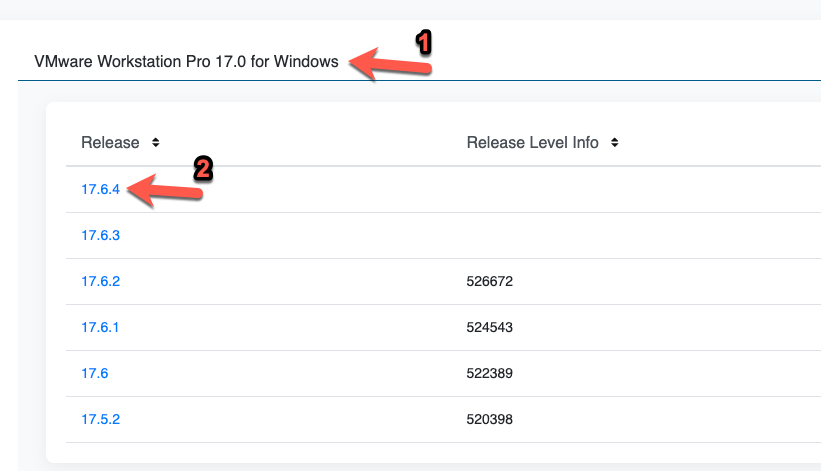Viewport: 821px width, 471px height.
Task: Sort the table by the Release column icon
Action: coord(155,143)
